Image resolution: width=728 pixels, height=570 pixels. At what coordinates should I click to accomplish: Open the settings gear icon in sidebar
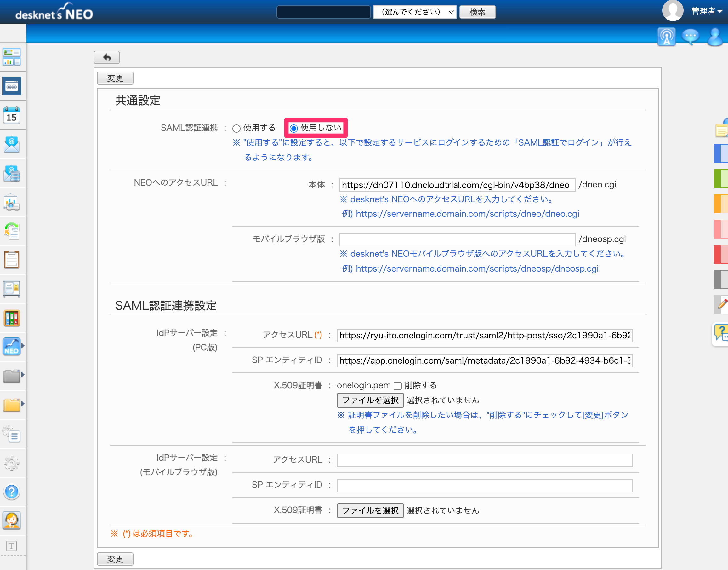[12, 463]
